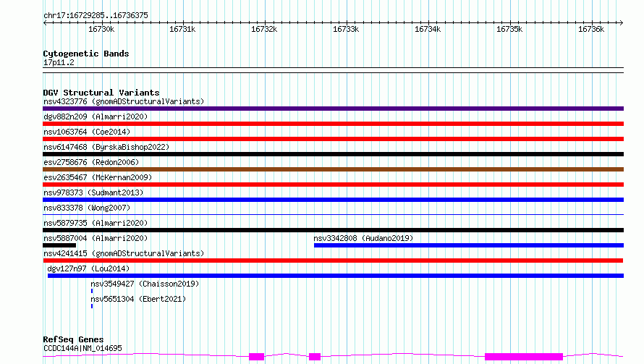
Task: Click the 16734k ruler tick label
Action: click(x=428, y=29)
